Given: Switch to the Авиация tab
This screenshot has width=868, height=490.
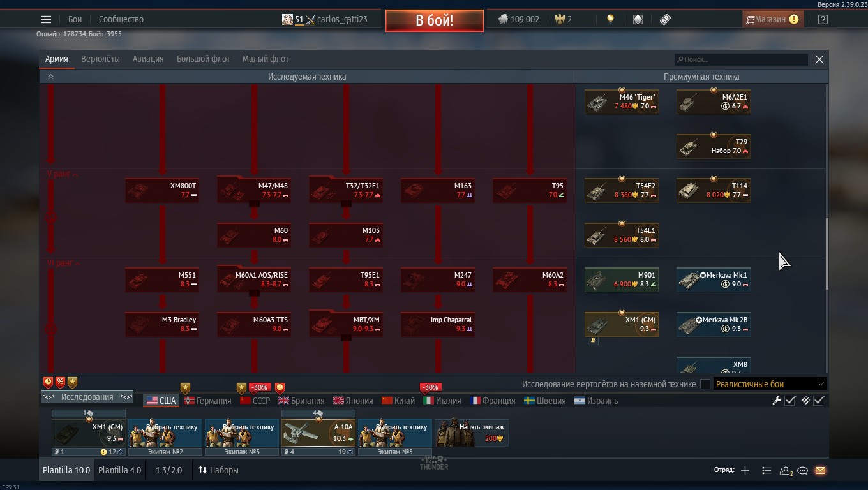Looking at the screenshot, I should 148,59.
